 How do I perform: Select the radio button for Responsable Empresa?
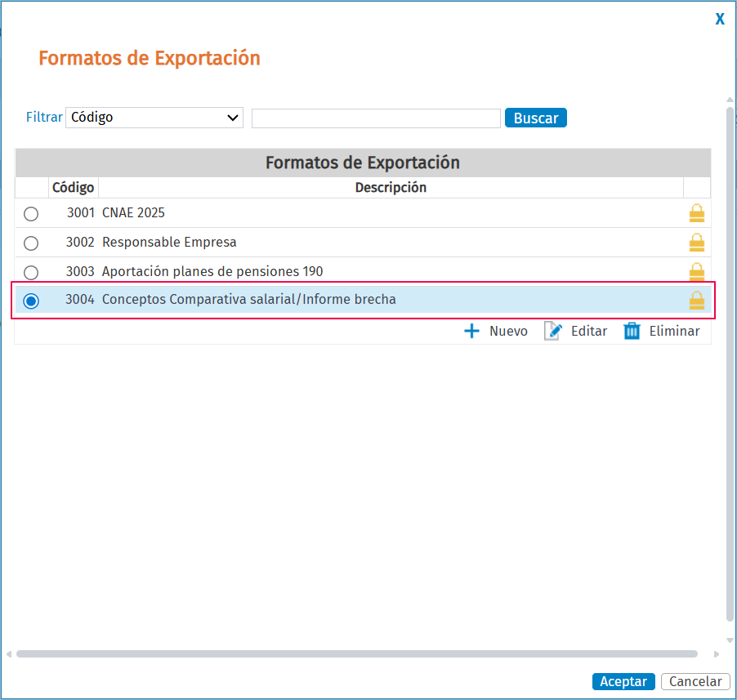31,243
